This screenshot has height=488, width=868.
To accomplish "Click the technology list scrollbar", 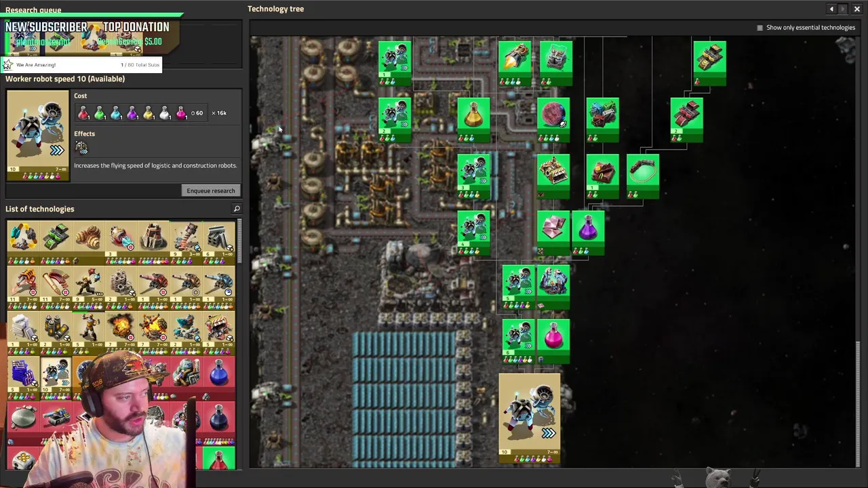I will point(239,242).
